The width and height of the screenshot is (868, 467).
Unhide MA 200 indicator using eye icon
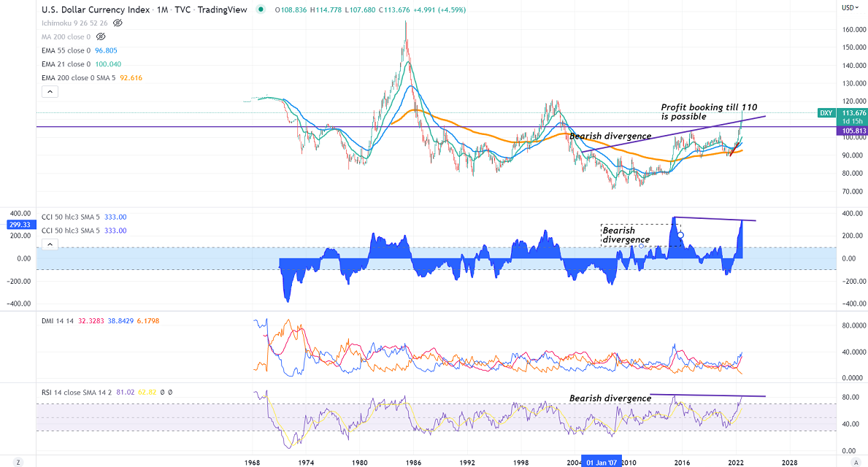(101, 36)
